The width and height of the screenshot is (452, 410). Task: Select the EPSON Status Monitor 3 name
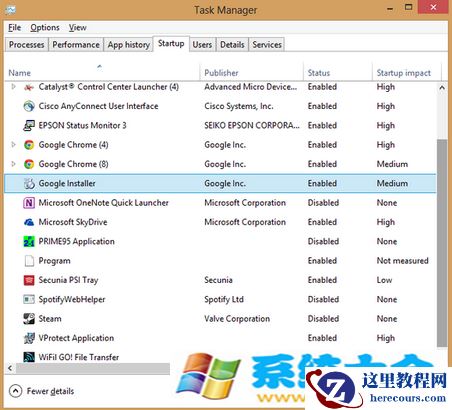pyautogui.click(x=82, y=126)
